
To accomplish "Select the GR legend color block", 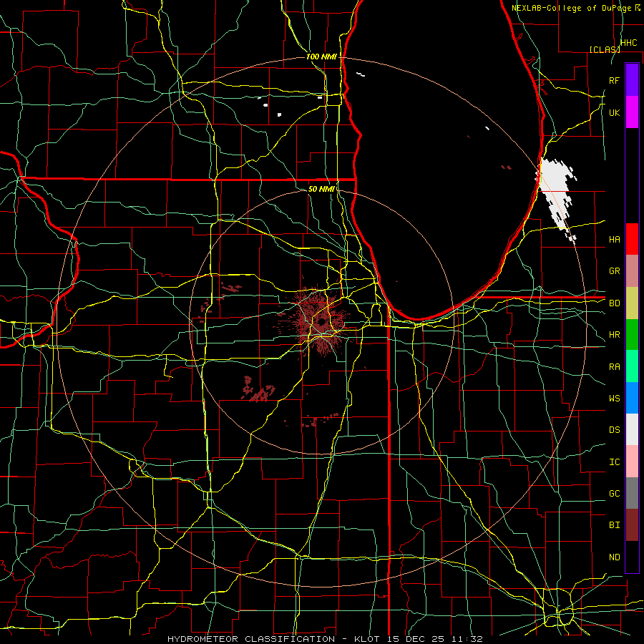I will coord(632,271).
